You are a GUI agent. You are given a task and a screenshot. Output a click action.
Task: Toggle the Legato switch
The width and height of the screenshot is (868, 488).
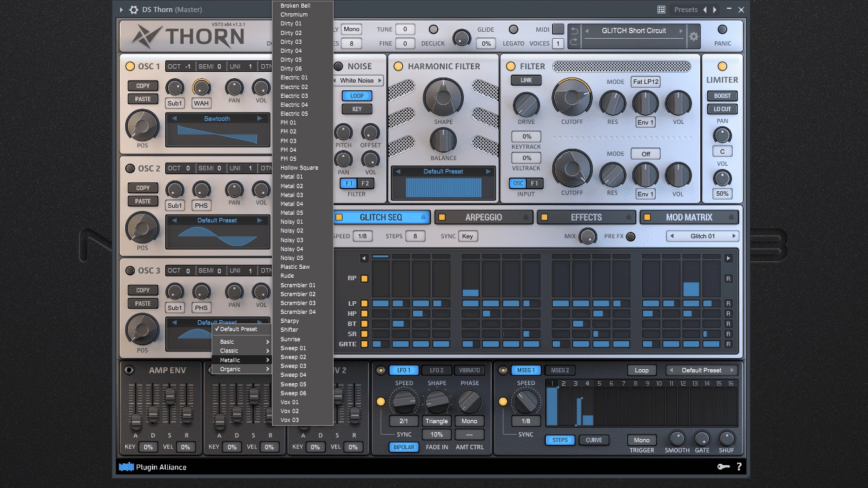[513, 29]
